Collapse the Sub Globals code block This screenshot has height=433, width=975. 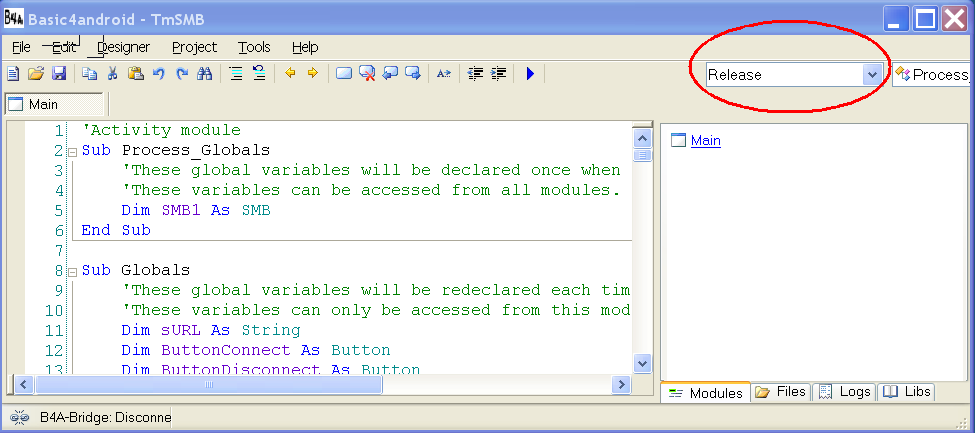click(x=72, y=272)
